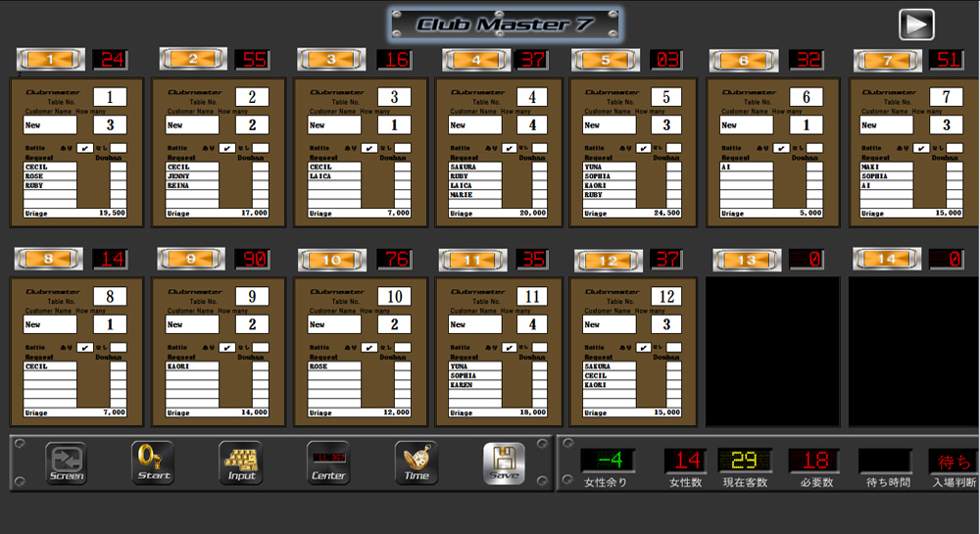Viewport: 980px width, 534px height.
Task: Toggle Bottle あり checkbox on table 2 card
Action: [x=227, y=148]
